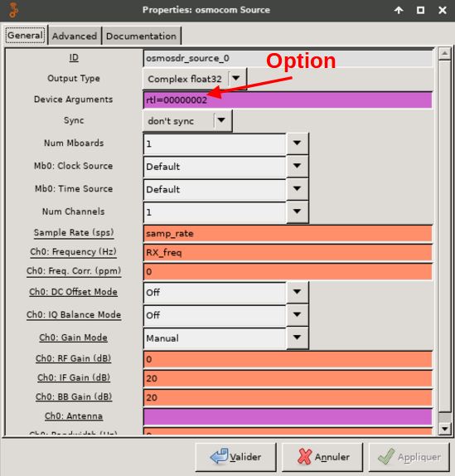Edit the Sample Rate field samp_rate

(x=288, y=234)
